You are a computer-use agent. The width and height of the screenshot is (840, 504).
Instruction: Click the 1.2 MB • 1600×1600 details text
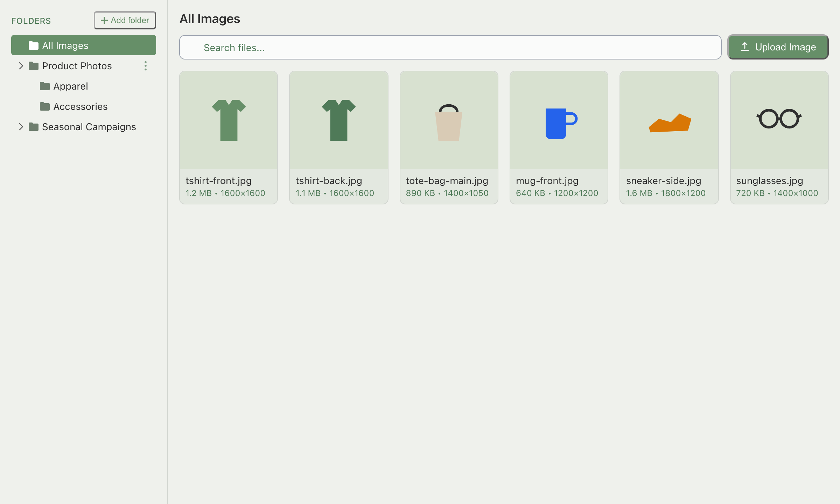pyautogui.click(x=225, y=193)
